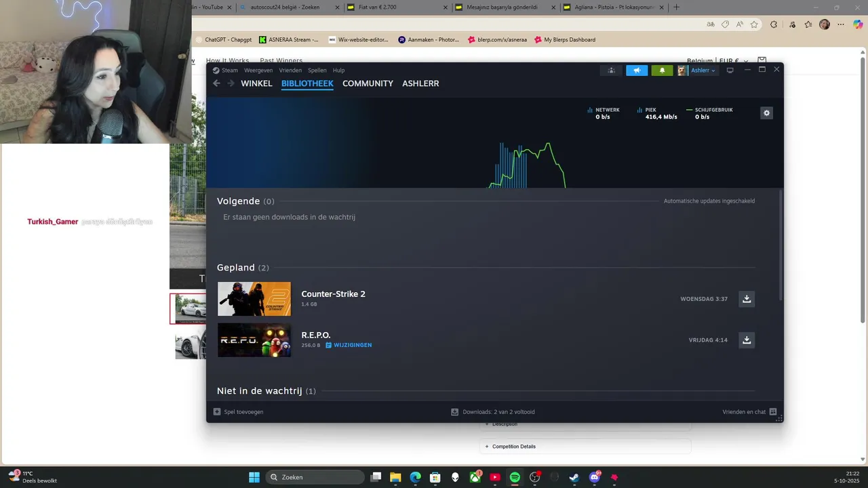This screenshot has width=868, height=488.
Task: Open Aanmaken - Photor bookmark
Action: pos(429,40)
